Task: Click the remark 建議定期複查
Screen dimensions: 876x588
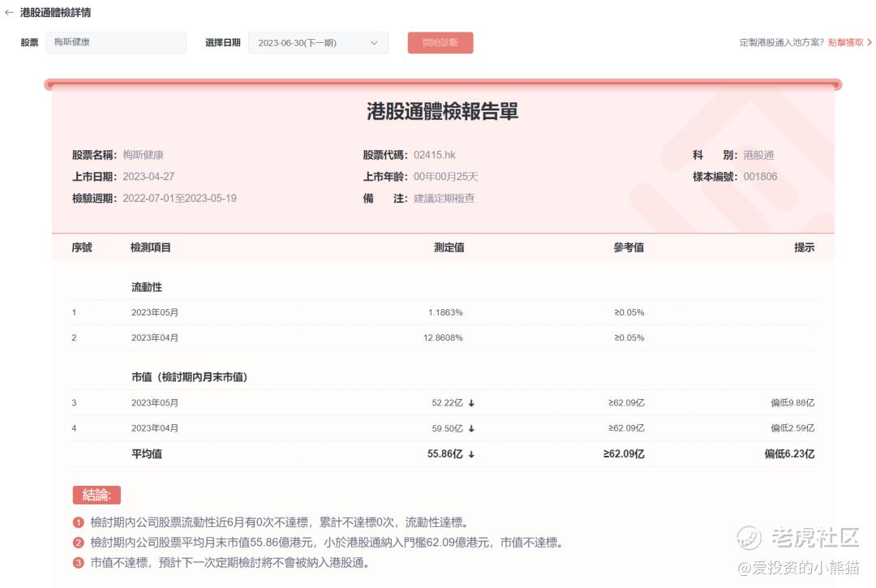Action: coord(444,198)
